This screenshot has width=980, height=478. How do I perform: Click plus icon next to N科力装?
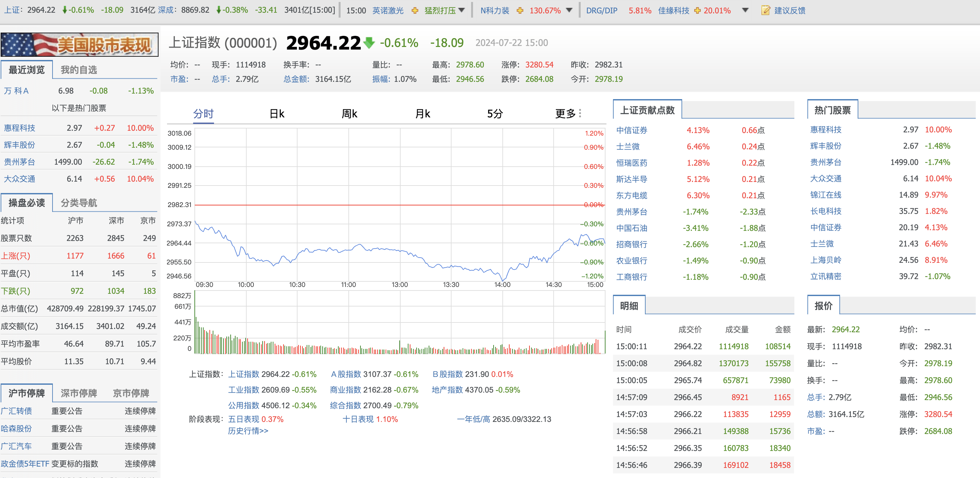(x=520, y=11)
